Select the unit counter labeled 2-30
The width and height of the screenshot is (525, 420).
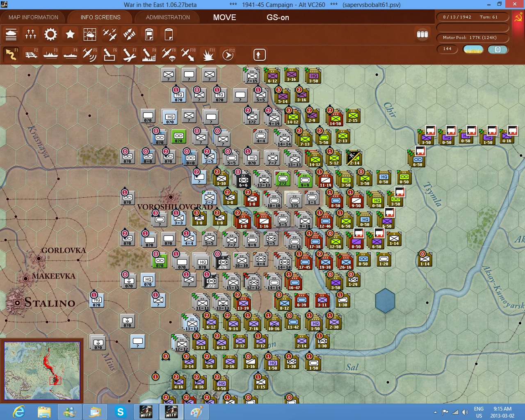pyautogui.click(x=334, y=322)
